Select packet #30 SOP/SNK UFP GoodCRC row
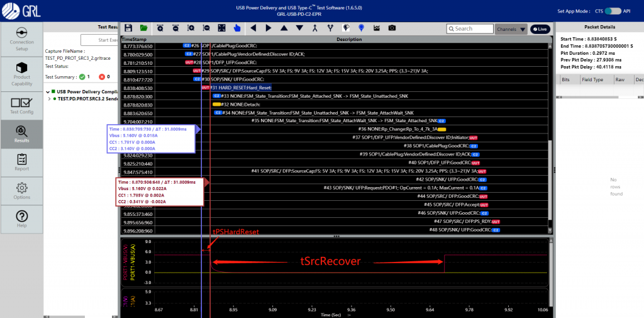This screenshot has width=644, height=318. [x=335, y=79]
